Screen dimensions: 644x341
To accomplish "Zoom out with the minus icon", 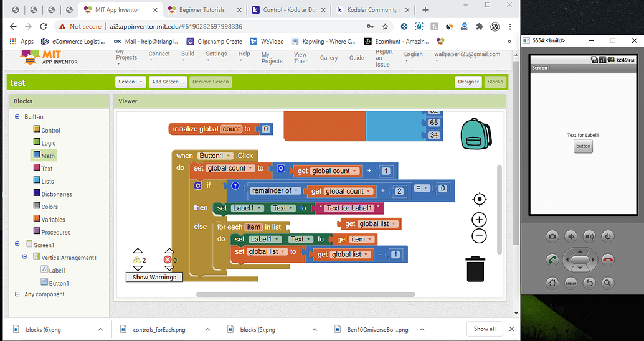I will point(479,236).
